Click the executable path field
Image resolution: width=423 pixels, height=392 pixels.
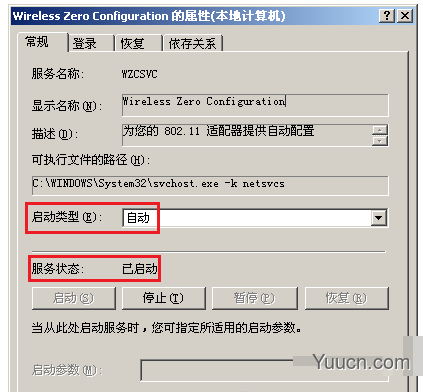[x=210, y=185]
